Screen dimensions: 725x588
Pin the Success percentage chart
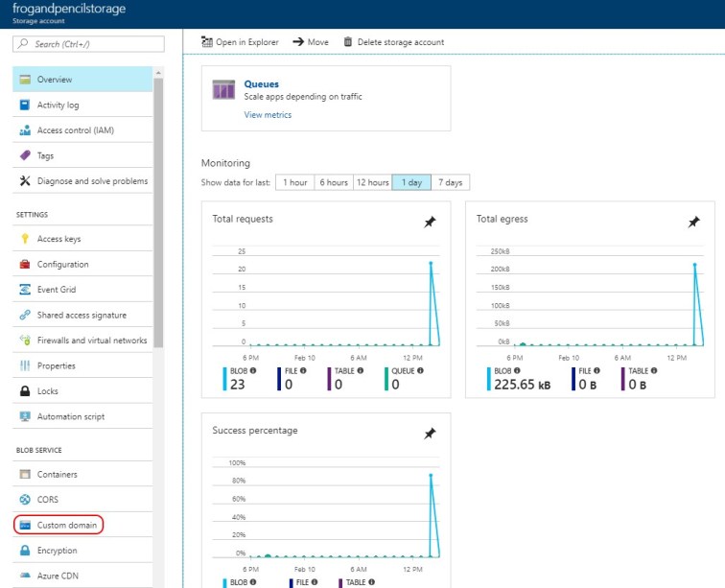[430, 434]
